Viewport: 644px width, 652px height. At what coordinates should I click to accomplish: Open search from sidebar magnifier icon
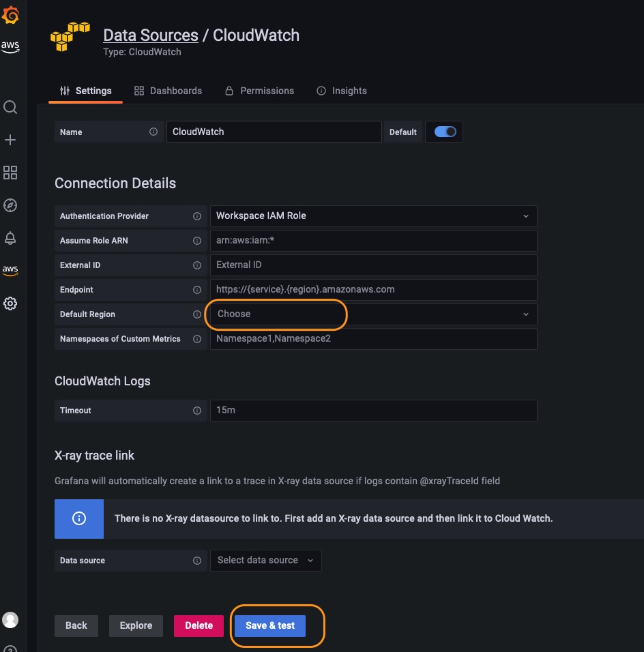(x=10, y=107)
